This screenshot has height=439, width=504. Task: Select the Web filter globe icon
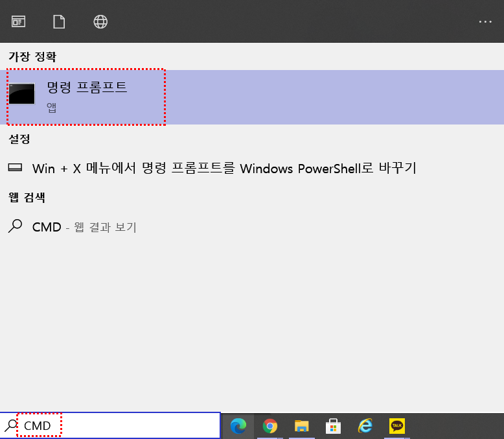(x=100, y=22)
